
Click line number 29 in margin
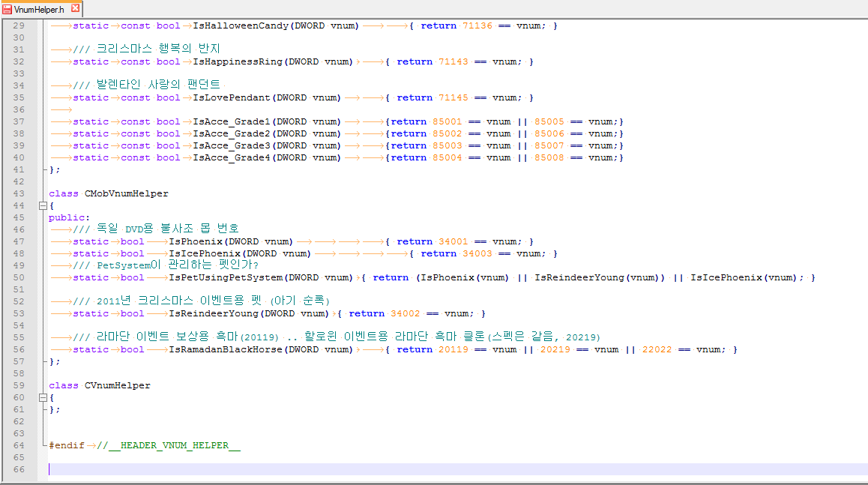click(x=19, y=25)
